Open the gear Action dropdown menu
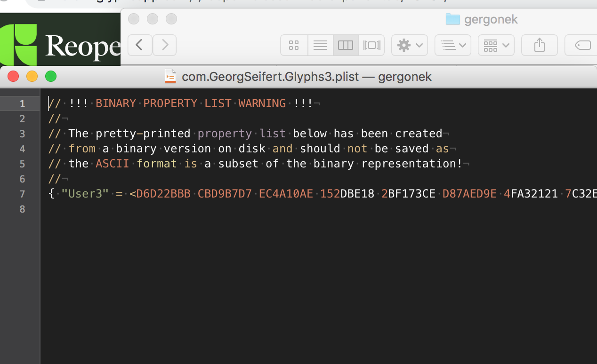This screenshot has width=597, height=364. pos(409,45)
